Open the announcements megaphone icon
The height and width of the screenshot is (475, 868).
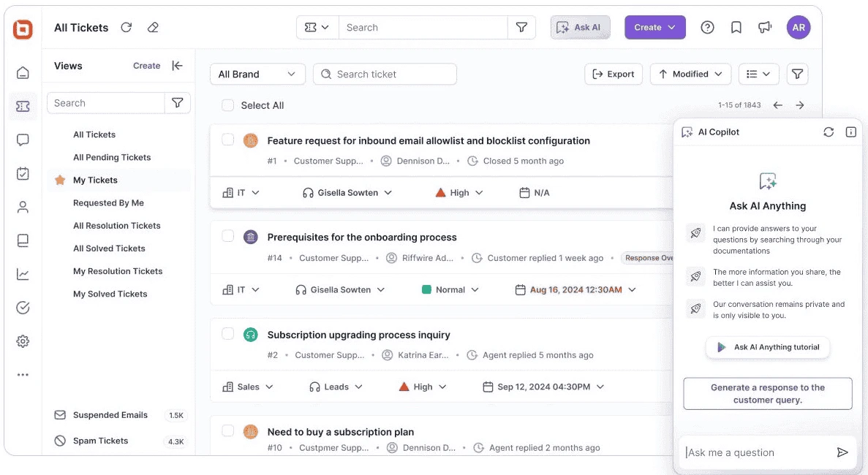(x=765, y=27)
